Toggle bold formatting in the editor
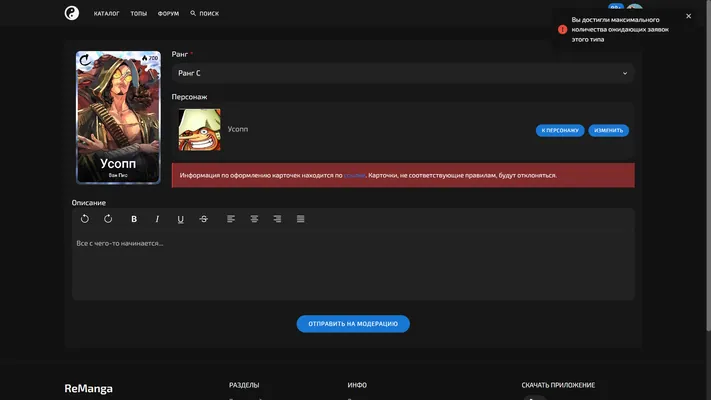The width and height of the screenshot is (711, 400). pyautogui.click(x=134, y=219)
